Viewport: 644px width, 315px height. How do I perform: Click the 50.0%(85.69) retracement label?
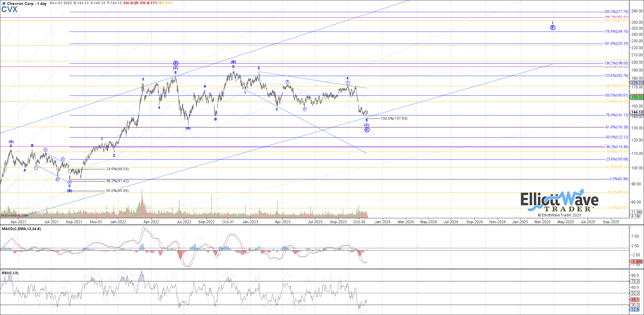[x=117, y=191]
